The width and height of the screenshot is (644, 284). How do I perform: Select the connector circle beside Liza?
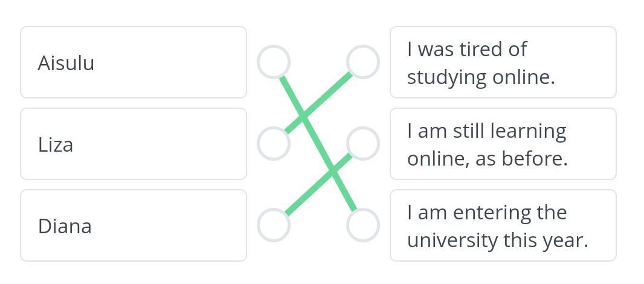(274, 143)
